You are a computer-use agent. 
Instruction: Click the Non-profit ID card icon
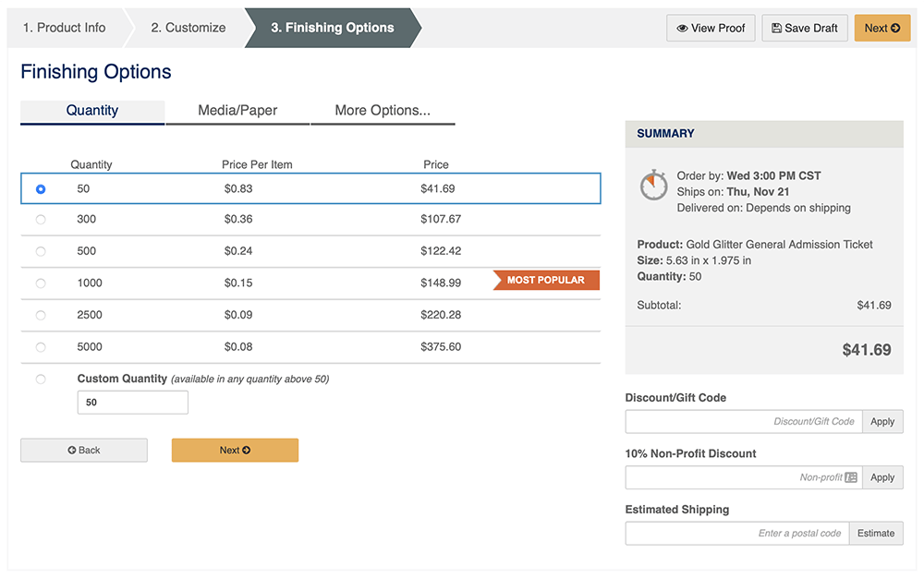pyautogui.click(x=851, y=477)
